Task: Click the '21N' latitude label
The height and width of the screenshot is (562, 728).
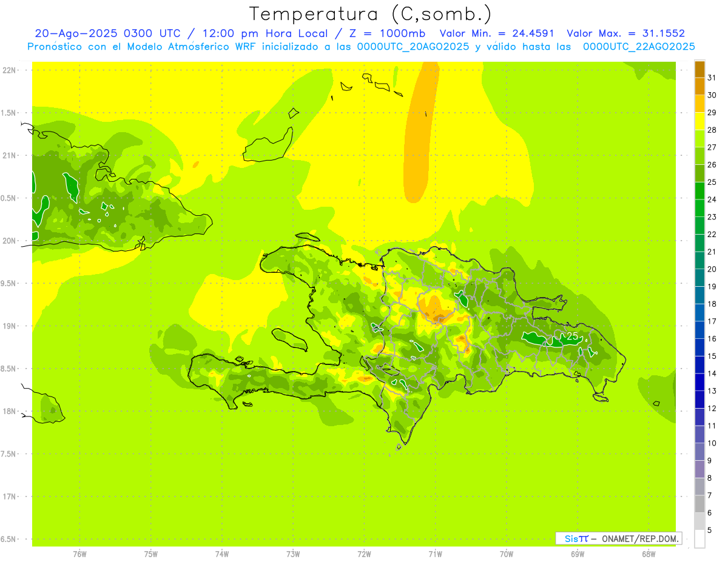Action: click(x=9, y=156)
